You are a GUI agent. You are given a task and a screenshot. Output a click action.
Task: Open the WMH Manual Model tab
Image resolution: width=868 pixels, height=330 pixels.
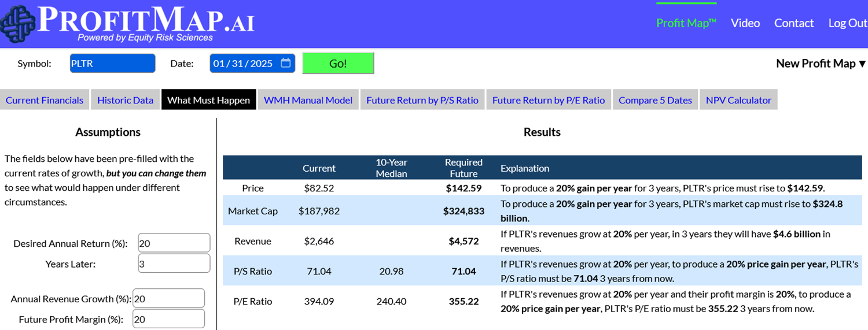(308, 100)
